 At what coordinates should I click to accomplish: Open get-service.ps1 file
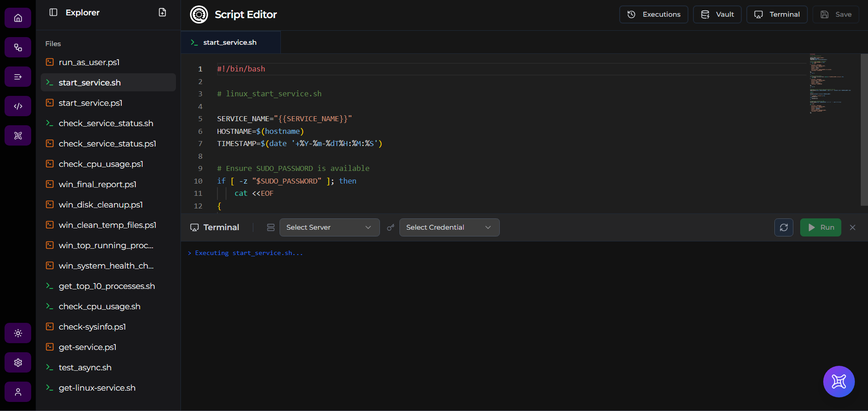[108, 347]
